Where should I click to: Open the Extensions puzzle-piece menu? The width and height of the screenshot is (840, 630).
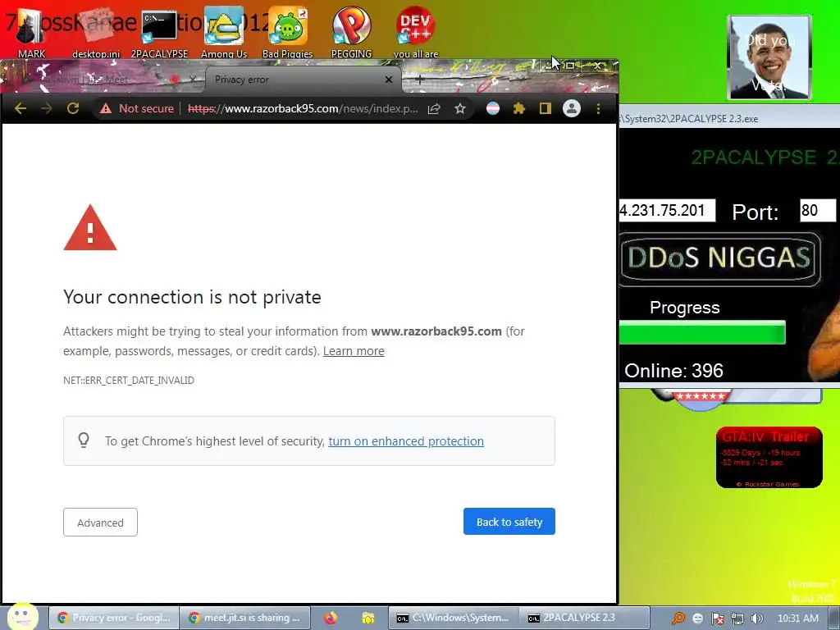point(519,109)
